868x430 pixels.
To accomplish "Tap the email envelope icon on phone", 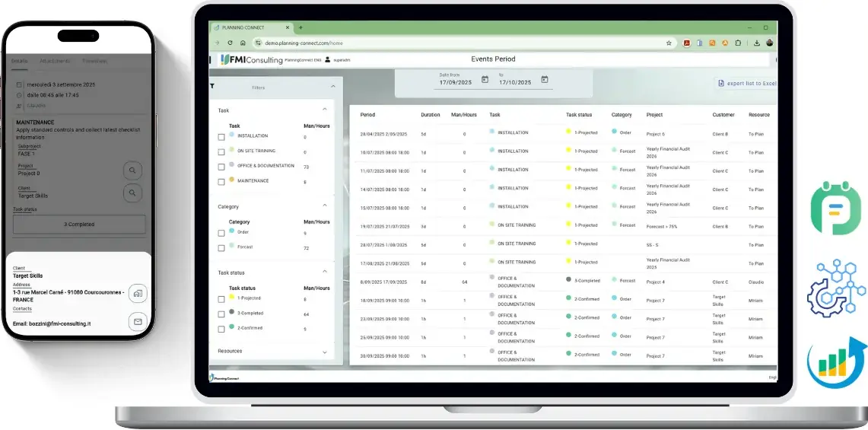I will (138, 321).
